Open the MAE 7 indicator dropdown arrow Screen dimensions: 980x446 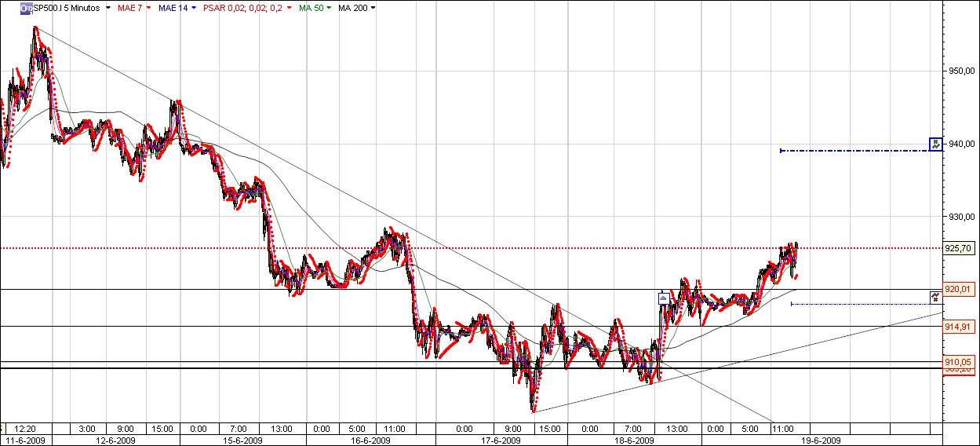point(148,8)
